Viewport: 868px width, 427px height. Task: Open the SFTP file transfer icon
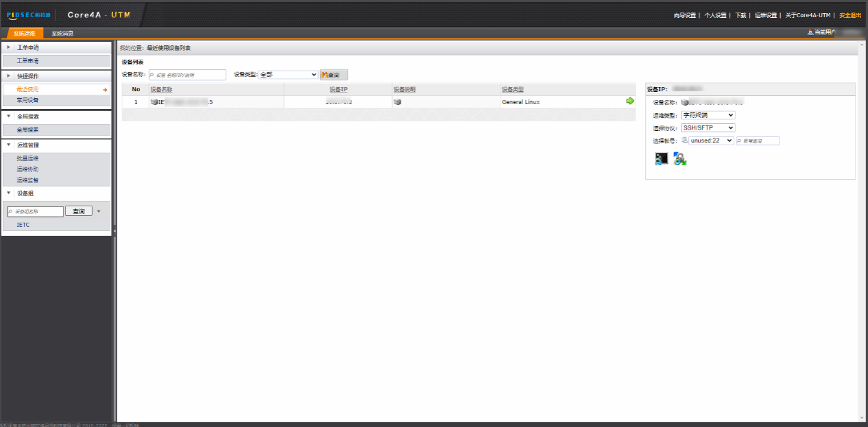(679, 159)
